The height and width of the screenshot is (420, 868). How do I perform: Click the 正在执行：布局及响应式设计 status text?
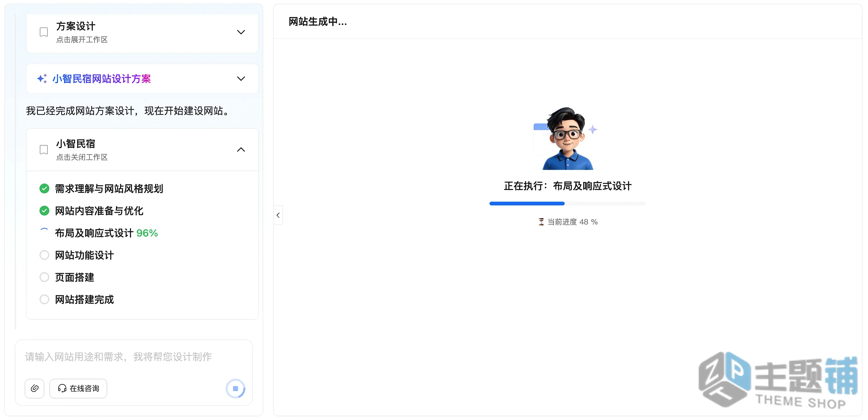[567, 186]
